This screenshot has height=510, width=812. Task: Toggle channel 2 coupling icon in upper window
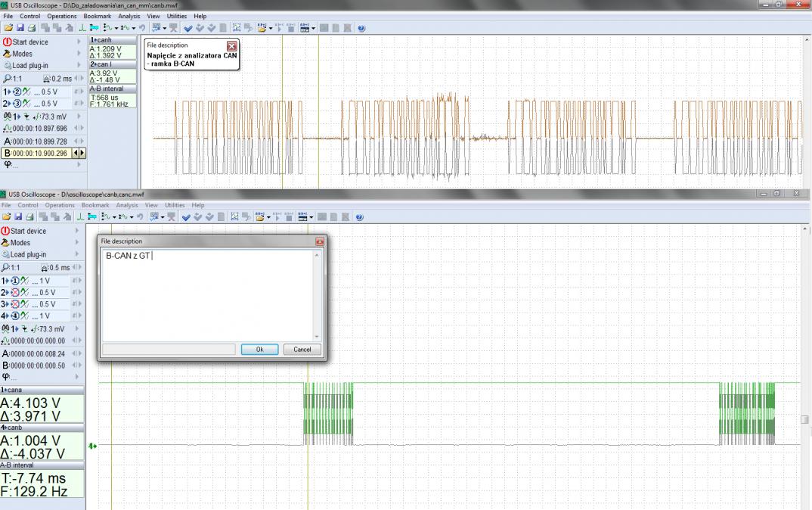point(26,103)
